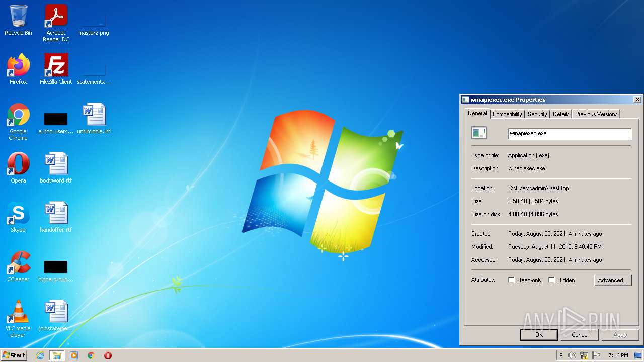Select the statementx file on desktop
This screenshot has height=362, width=644.
94,73
